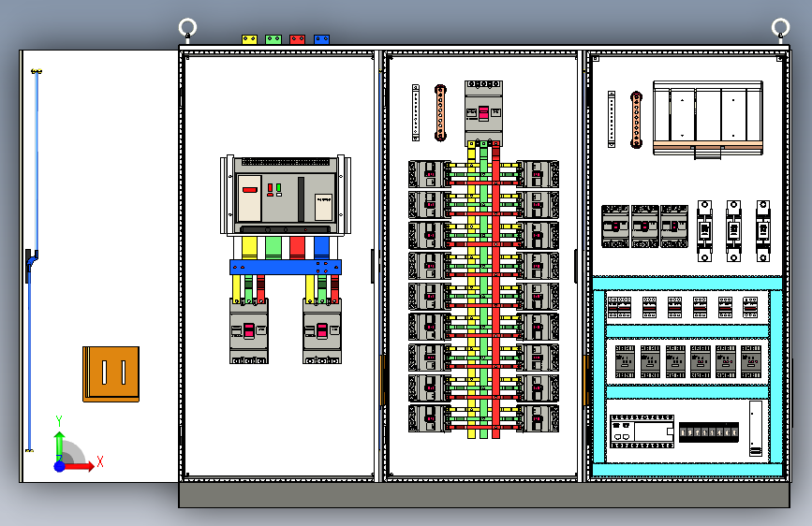Select the copper ground bar in middle panel

click(440, 113)
